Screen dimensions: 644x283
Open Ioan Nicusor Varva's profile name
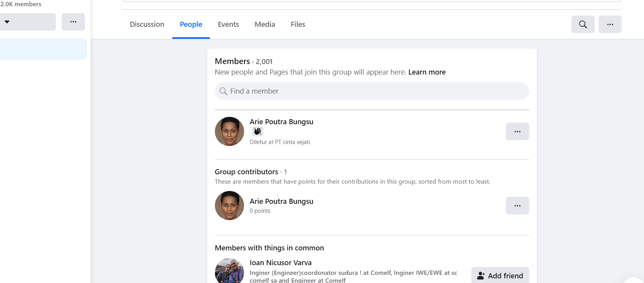(280, 263)
